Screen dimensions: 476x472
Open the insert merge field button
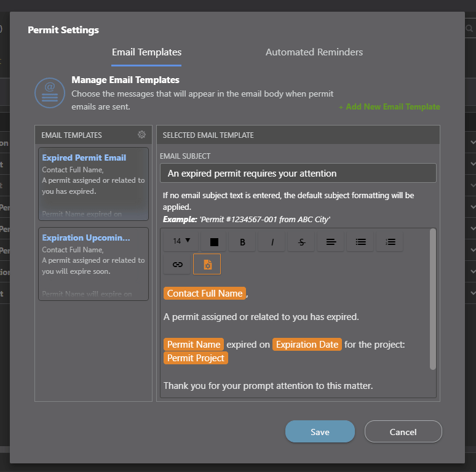click(x=207, y=264)
